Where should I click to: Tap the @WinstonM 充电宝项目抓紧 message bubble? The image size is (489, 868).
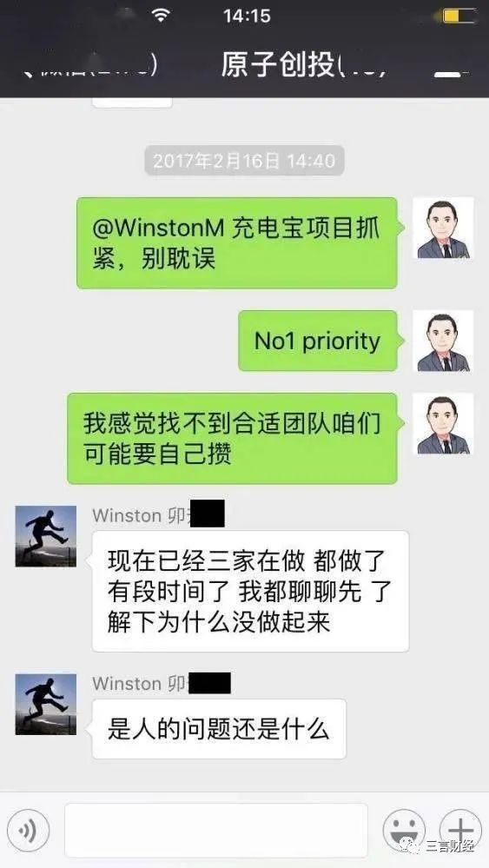pos(238,243)
